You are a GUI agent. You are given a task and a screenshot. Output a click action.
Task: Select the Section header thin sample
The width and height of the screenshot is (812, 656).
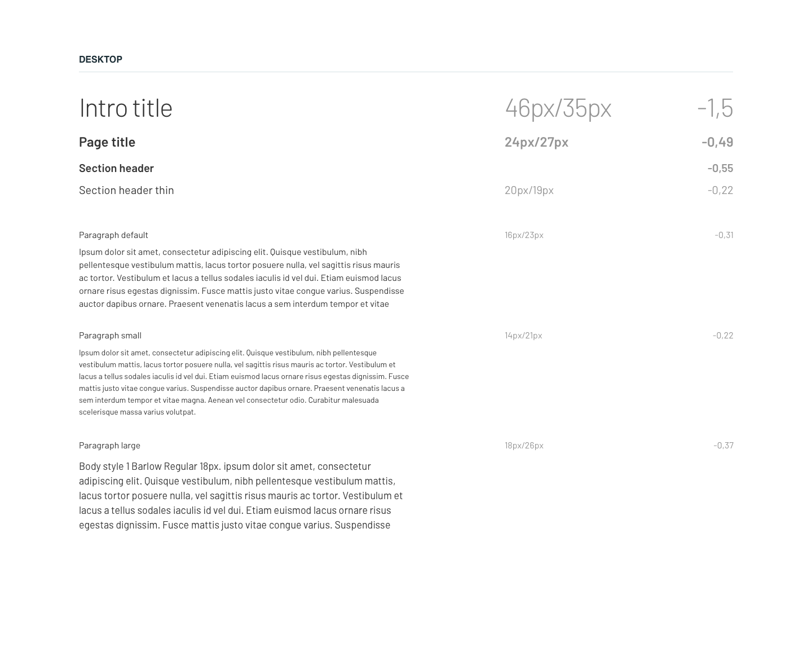coord(126,190)
